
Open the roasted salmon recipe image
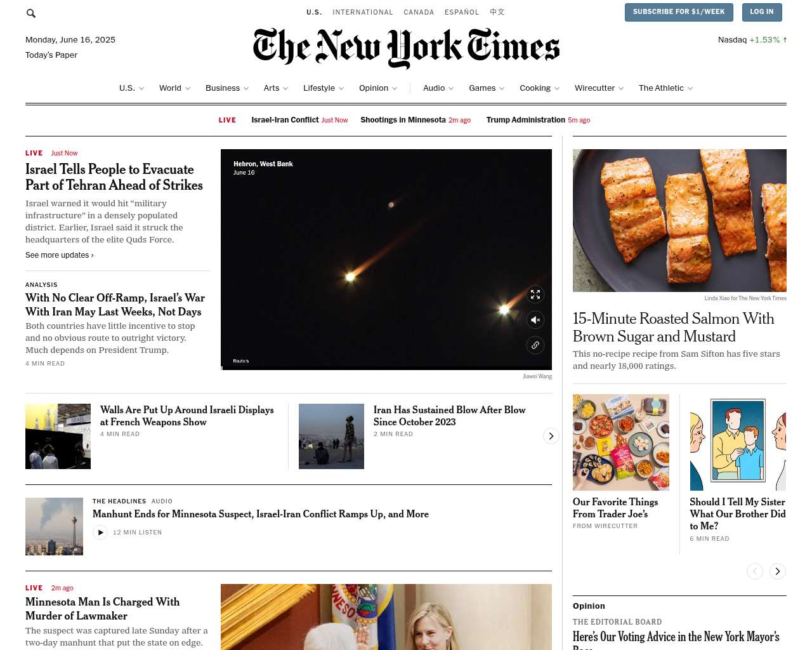(679, 220)
